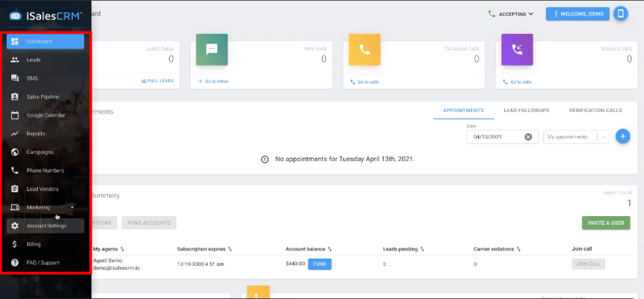
Task: Click the JOIN CALL button
Action: click(x=588, y=264)
